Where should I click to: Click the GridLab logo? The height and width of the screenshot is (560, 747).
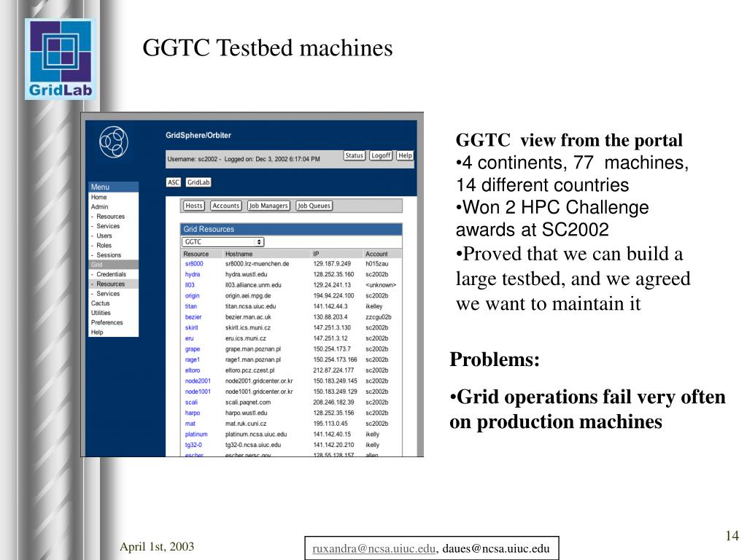61,59
